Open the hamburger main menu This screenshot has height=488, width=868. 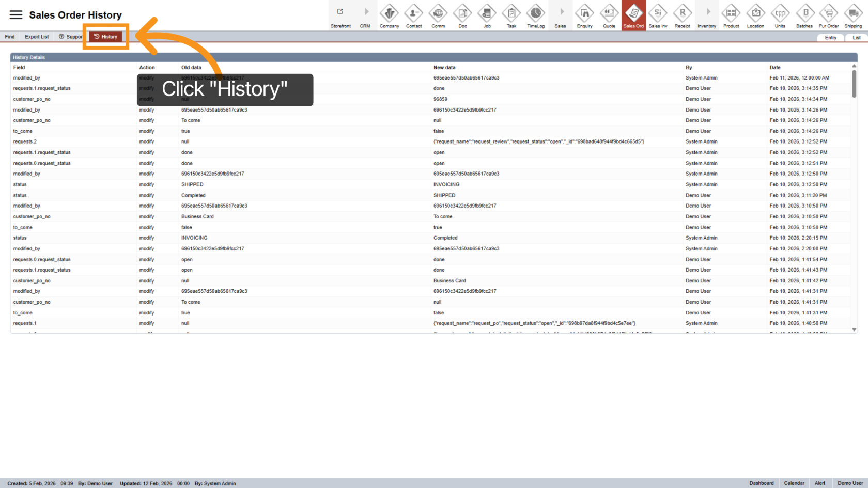click(16, 15)
